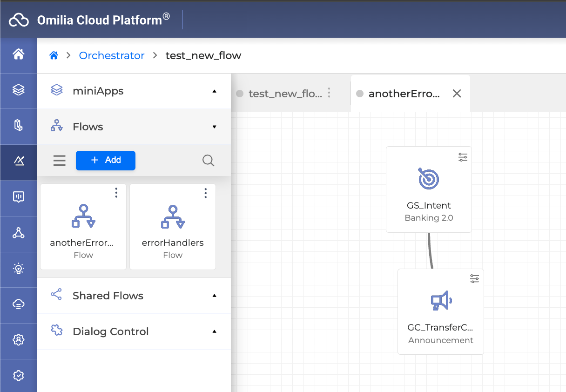The height and width of the screenshot is (392, 566).
Task: Switch to the test_new_flo tab
Action: tap(284, 94)
